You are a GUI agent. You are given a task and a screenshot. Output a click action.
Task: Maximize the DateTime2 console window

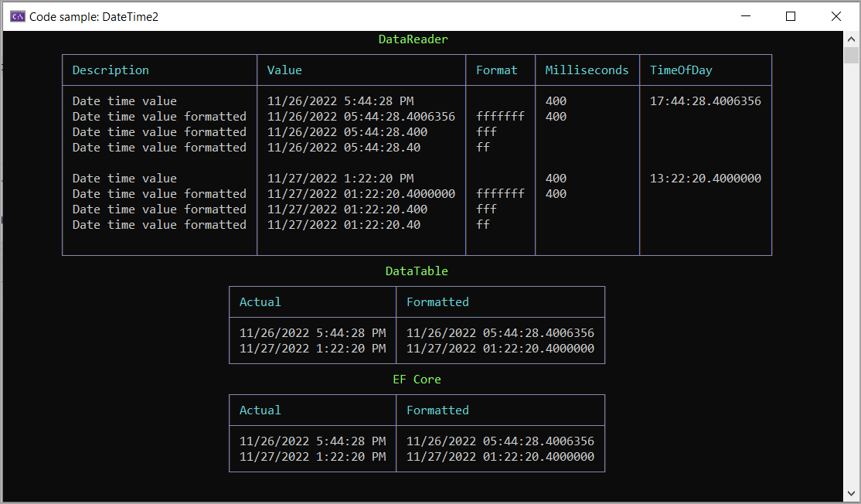point(791,16)
